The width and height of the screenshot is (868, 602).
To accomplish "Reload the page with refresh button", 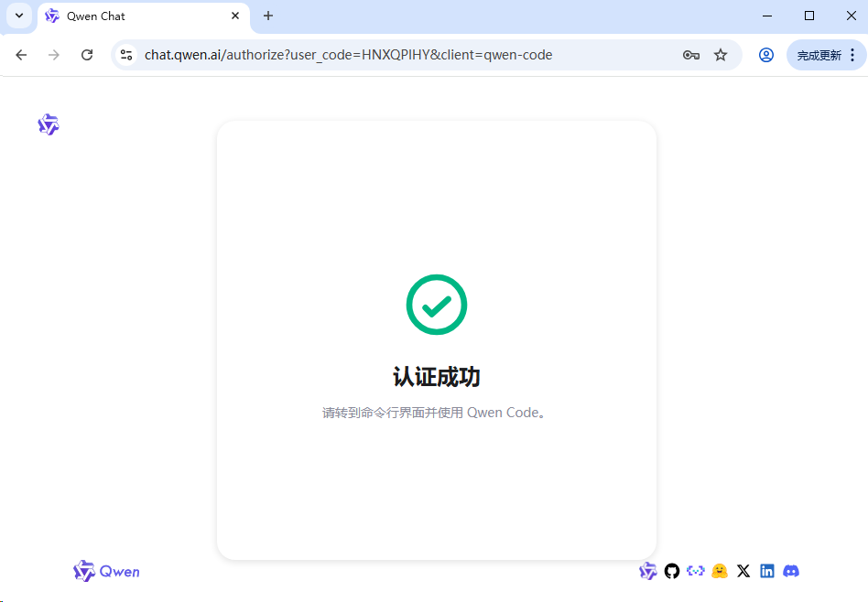I will (x=87, y=55).
